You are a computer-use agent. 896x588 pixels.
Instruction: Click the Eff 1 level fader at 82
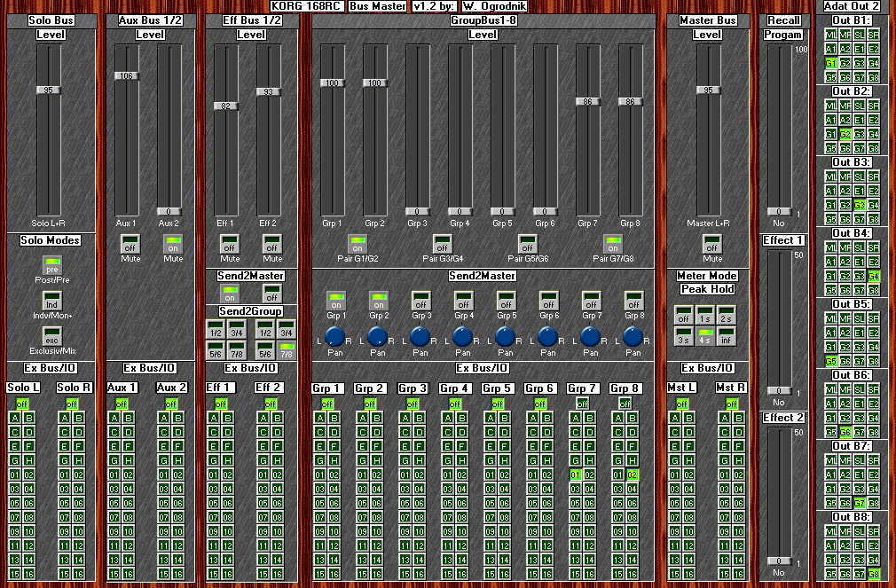[226, 106]
